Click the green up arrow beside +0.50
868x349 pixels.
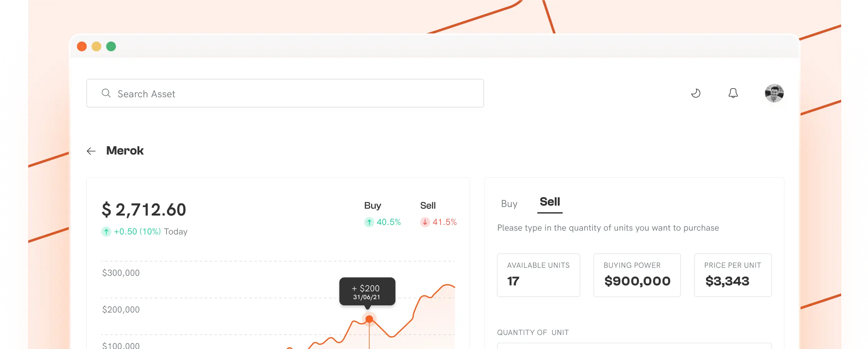coord(106,232)
